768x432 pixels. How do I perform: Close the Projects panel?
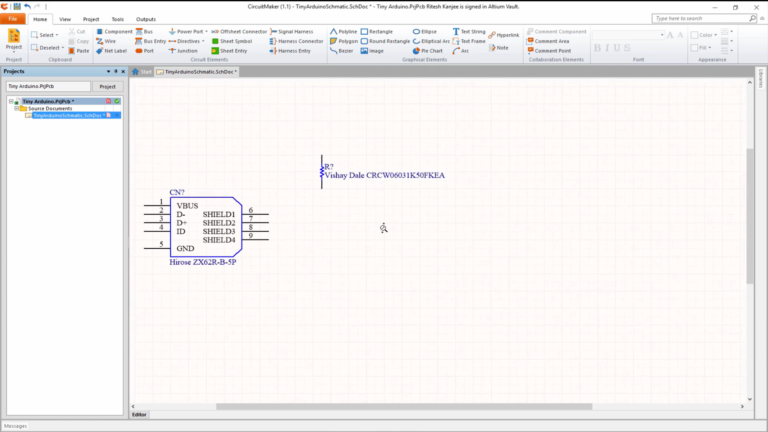pyautogui.click(x=123, y=72)
